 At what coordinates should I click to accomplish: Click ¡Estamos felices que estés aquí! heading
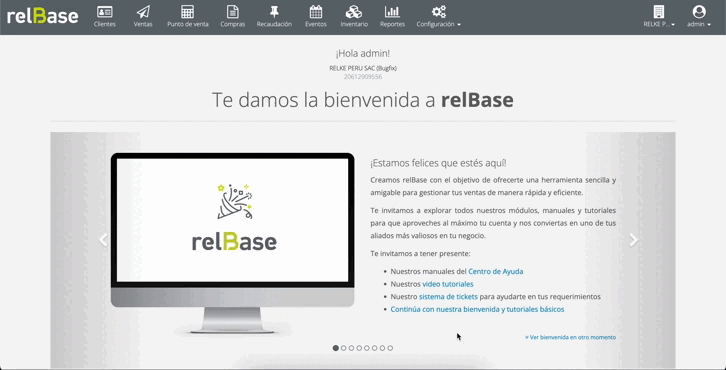click(438, 163)
